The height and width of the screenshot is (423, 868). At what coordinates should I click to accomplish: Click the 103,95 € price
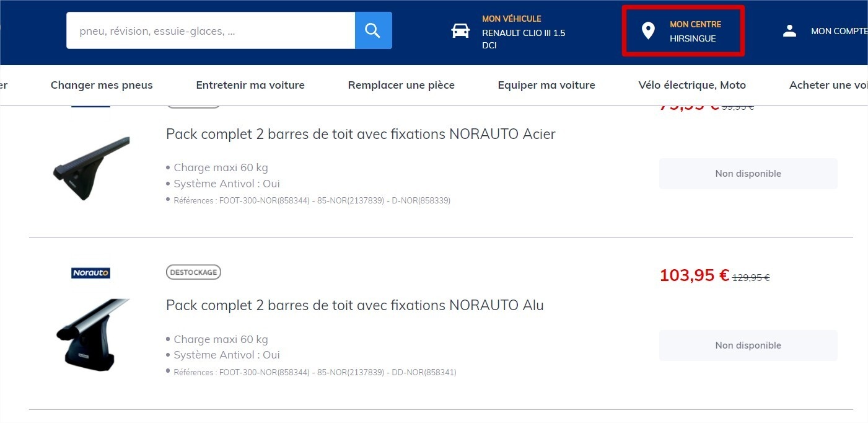point(695,275)
